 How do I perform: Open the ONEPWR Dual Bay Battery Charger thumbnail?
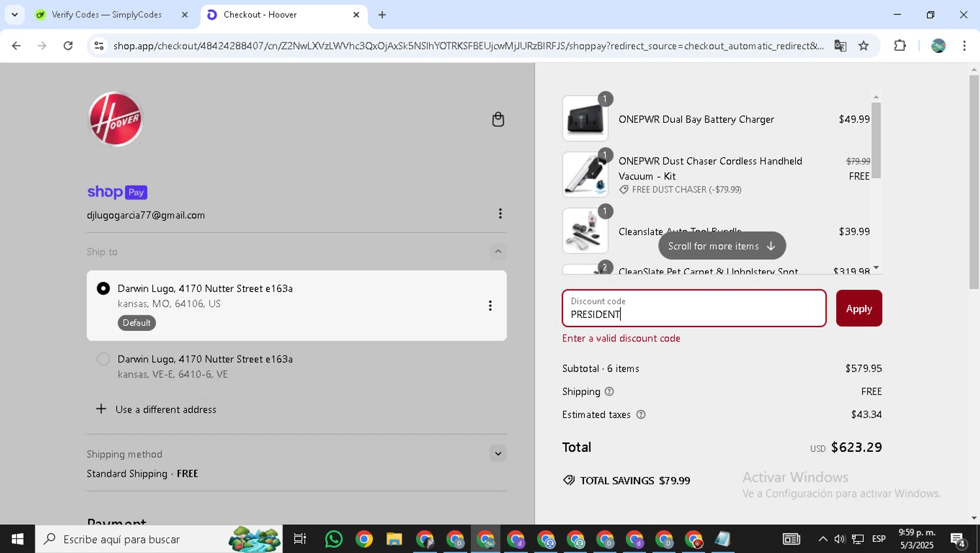(x=585, y=119)
